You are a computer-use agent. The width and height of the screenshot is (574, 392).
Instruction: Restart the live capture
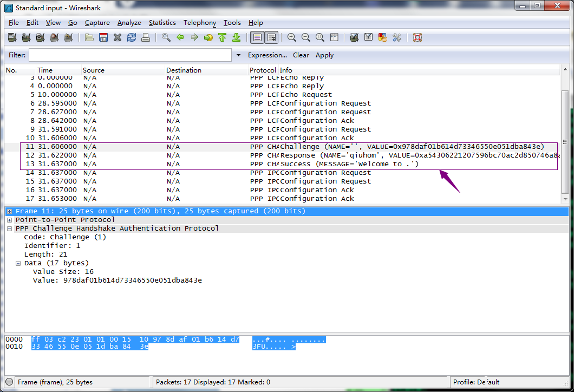[68, 37]
